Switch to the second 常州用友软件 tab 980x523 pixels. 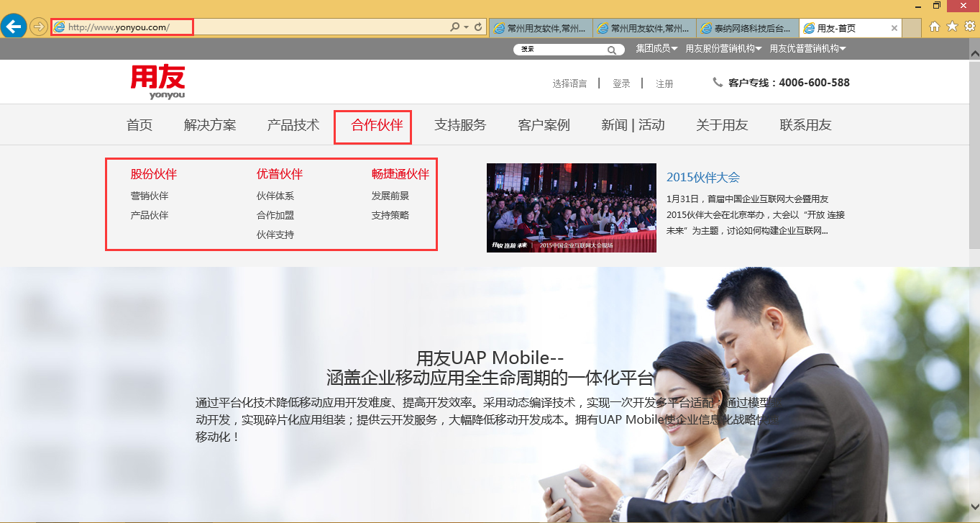(644, 28)
